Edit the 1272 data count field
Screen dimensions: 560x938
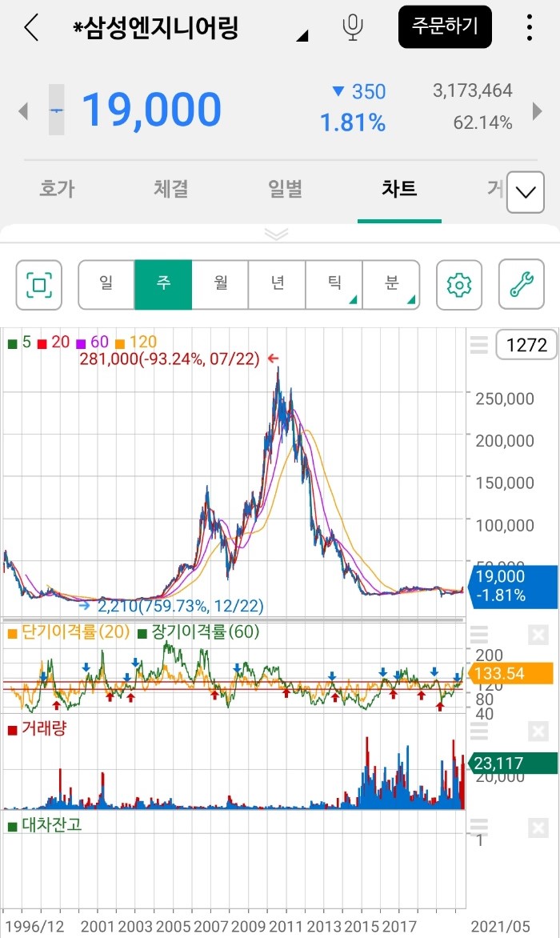[x=526, y=345]
